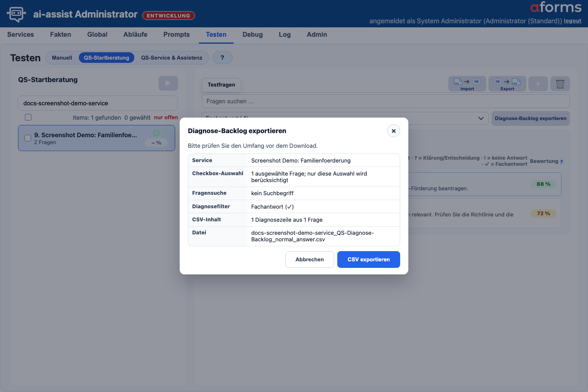588x392 pixels.
Task: Open the Global menu
Action: (x=97, y=35)
